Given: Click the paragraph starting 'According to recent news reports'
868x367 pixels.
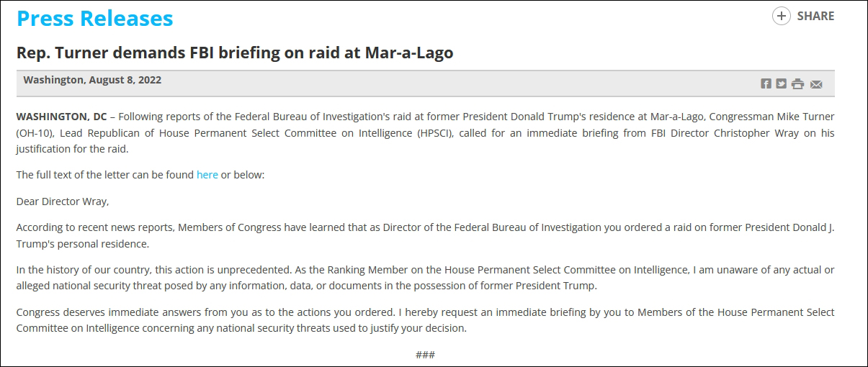Looking at the screenshot, I should coord(425,236).
